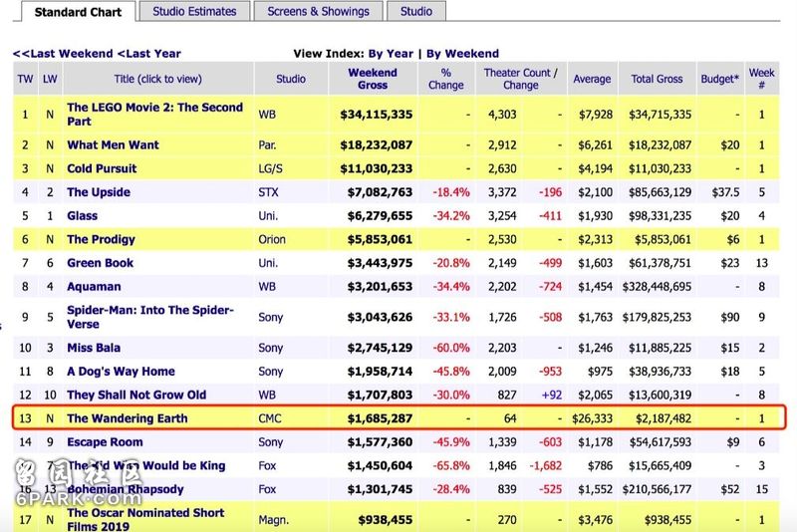Open Escape Room movie link

pyautogui.click(x=105, y=442)
